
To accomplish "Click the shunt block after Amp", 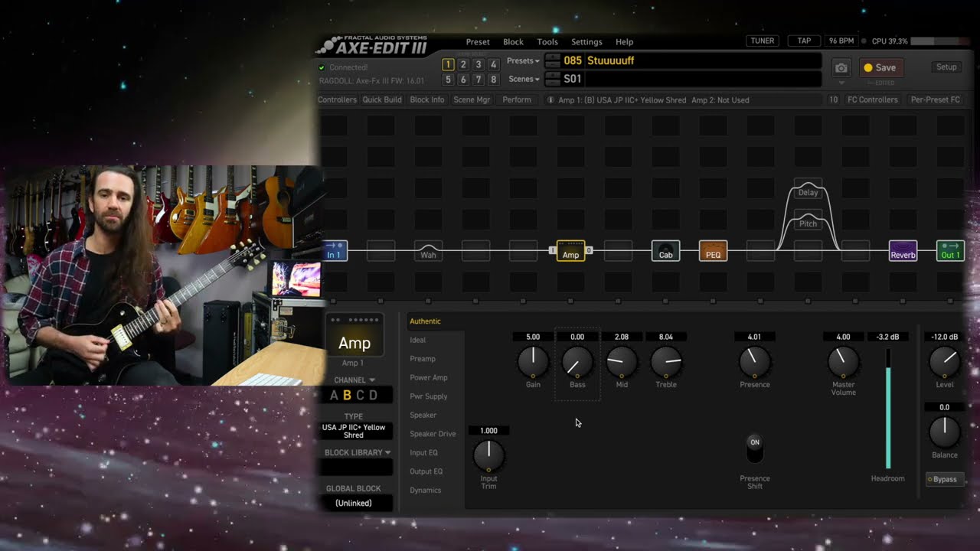I will (618, 251).
